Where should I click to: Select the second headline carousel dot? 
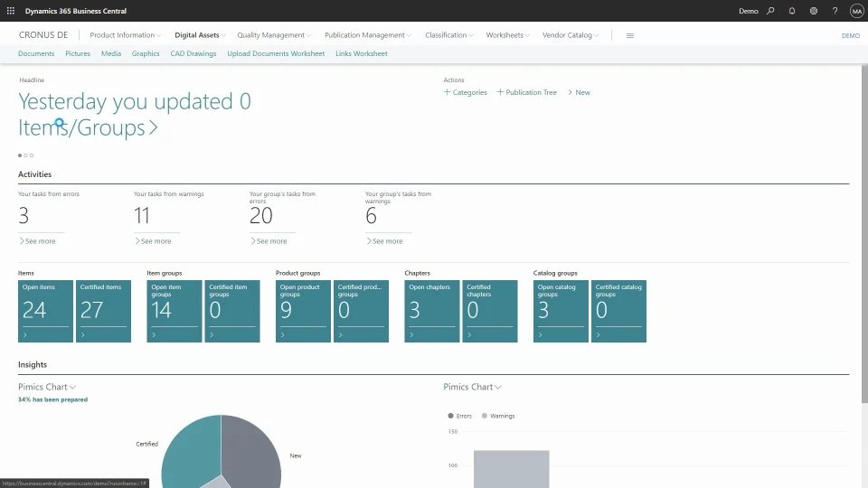coord(26,155)
